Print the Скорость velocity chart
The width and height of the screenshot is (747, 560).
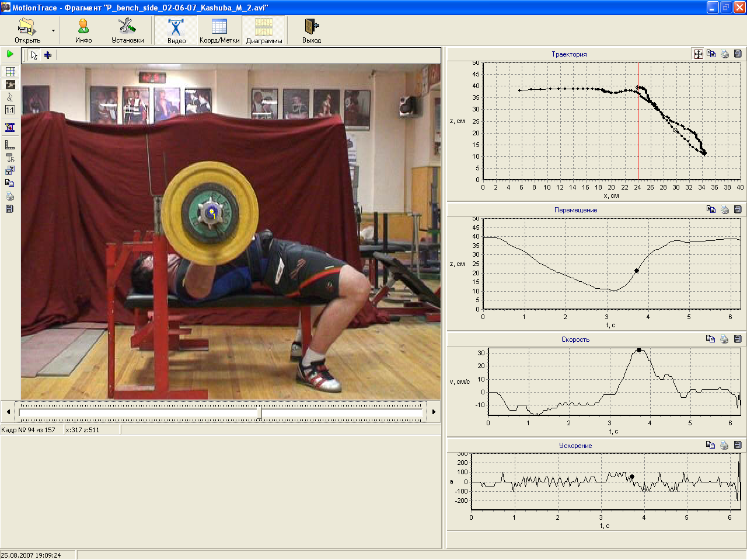click(x=724, y=339)
